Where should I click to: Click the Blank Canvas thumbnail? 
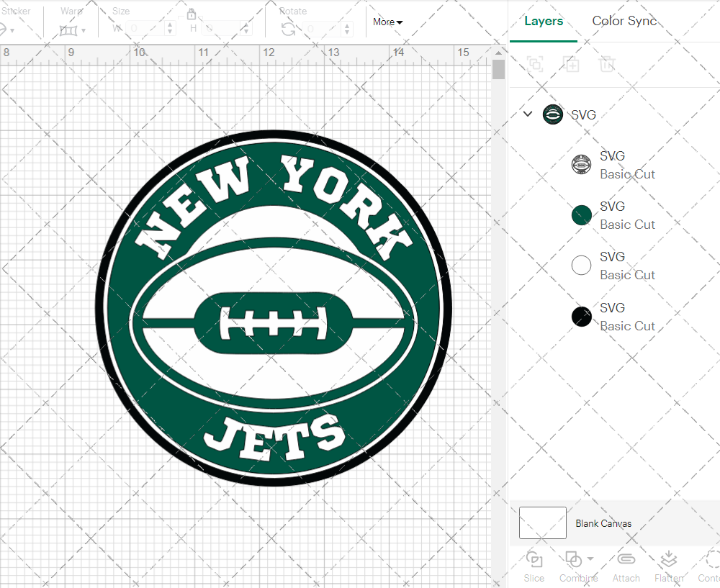point(543,523)
